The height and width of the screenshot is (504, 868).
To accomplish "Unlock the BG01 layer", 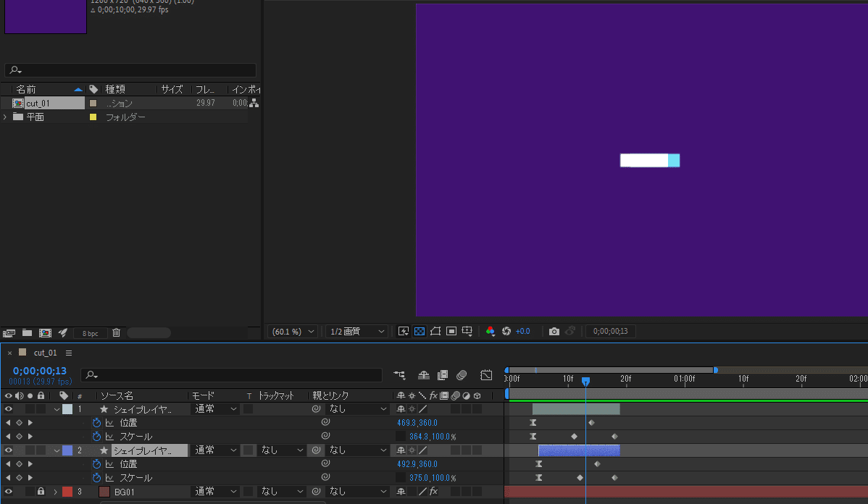I will click(41, 491).
